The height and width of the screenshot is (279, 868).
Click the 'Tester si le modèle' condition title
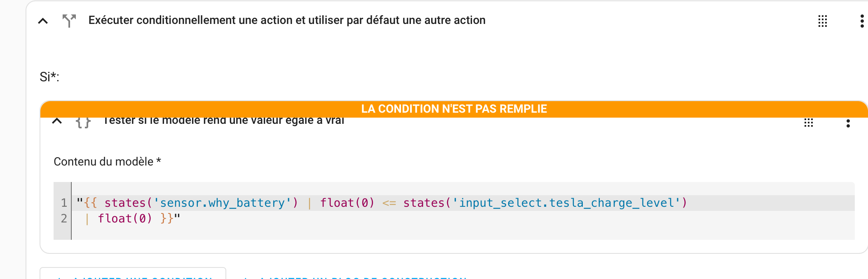(224, 121)
